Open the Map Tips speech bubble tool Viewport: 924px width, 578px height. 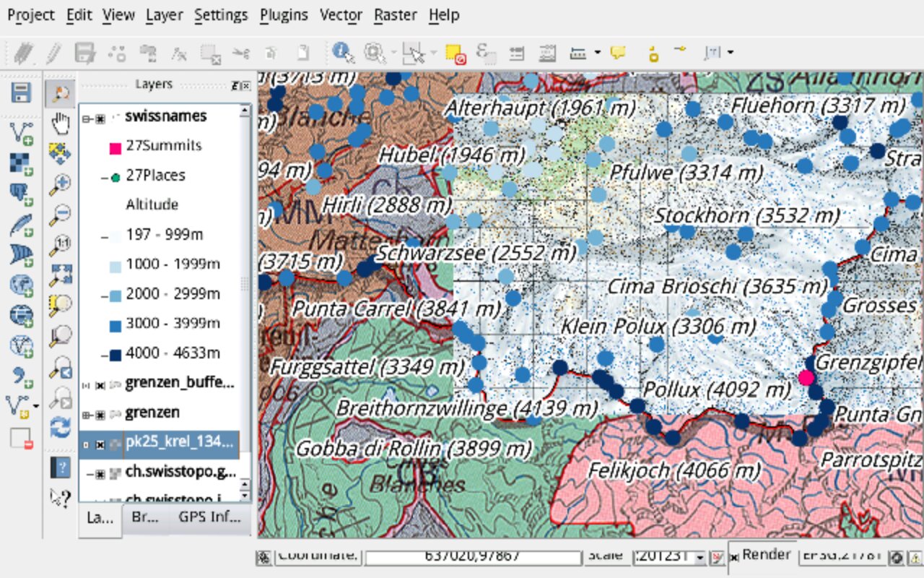click(618, 52)
